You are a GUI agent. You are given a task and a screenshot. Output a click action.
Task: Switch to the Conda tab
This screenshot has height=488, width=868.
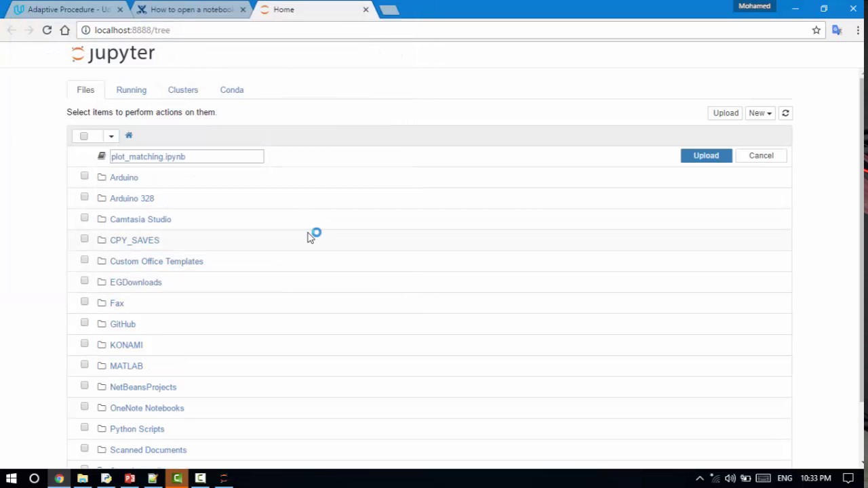[232, 90]
